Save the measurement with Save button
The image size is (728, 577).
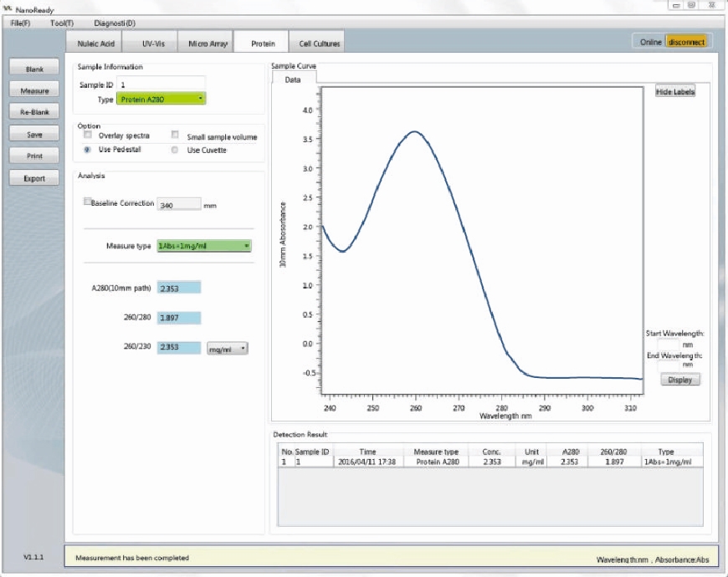coord(34,134)
